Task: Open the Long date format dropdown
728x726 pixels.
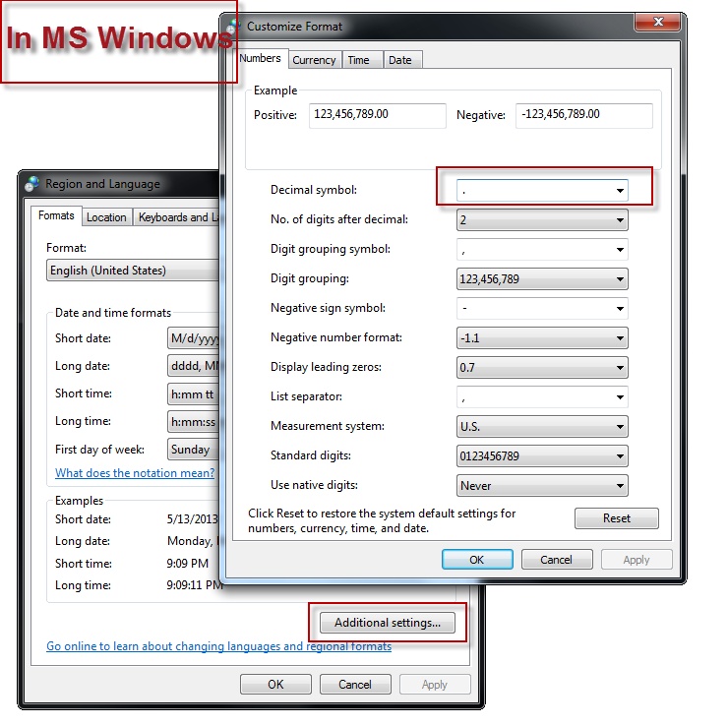Action: tap(193, 366)
